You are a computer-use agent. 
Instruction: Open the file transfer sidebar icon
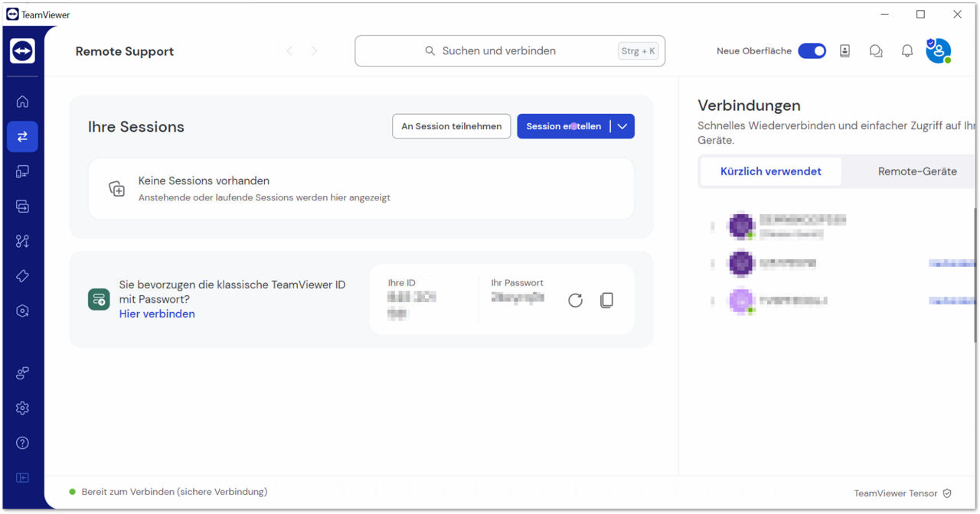point(22,207)
